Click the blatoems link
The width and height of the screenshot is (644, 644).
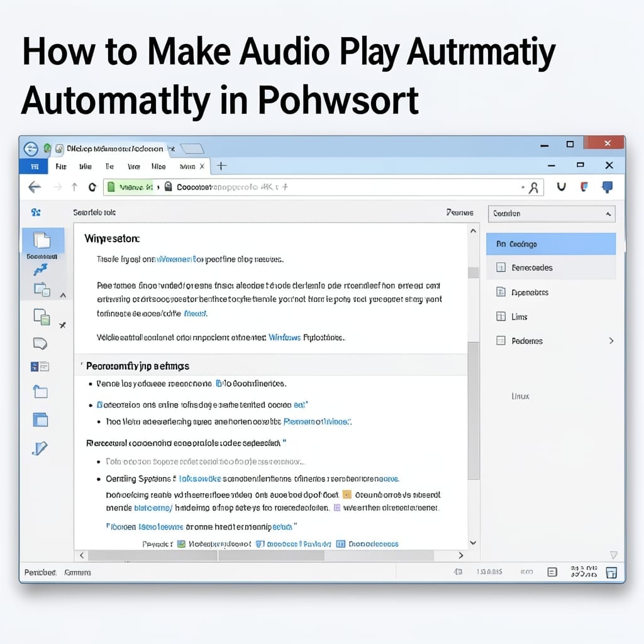[x=153, y=508]
